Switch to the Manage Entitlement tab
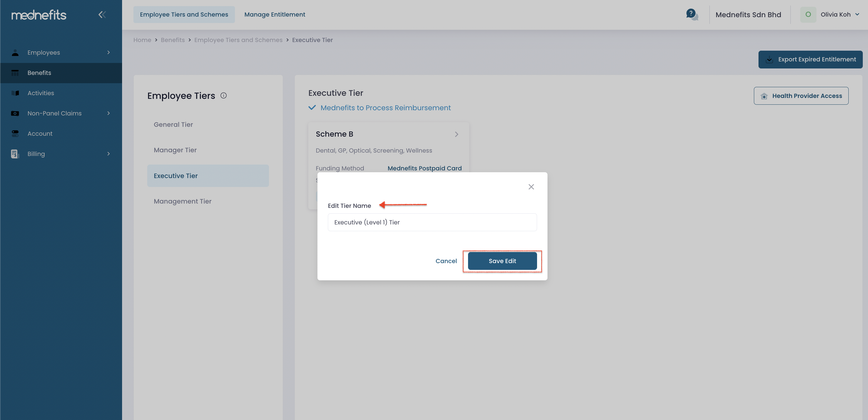 [275, 14]
